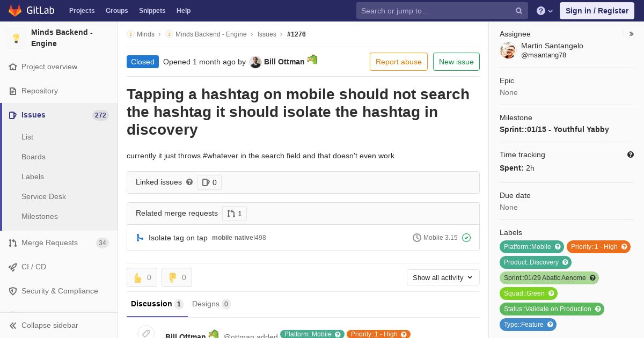
Task: Click the thumbs up reaction button
Action: pos(142,277)
